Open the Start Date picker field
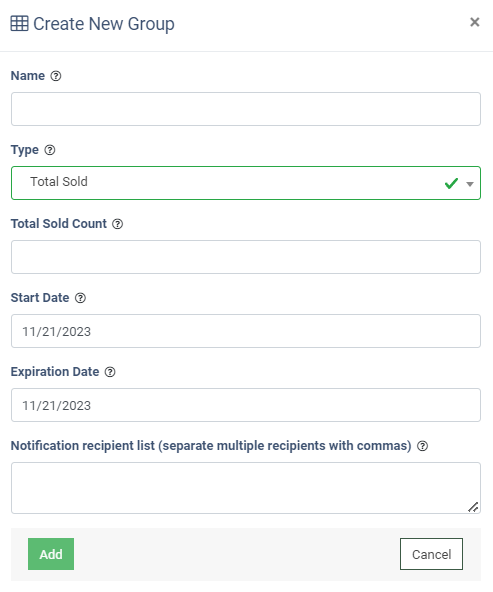 tap(246, 331)
